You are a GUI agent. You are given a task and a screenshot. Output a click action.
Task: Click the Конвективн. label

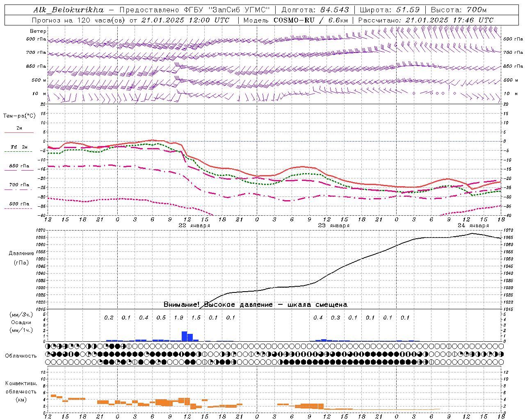click(x=21, y=383)
